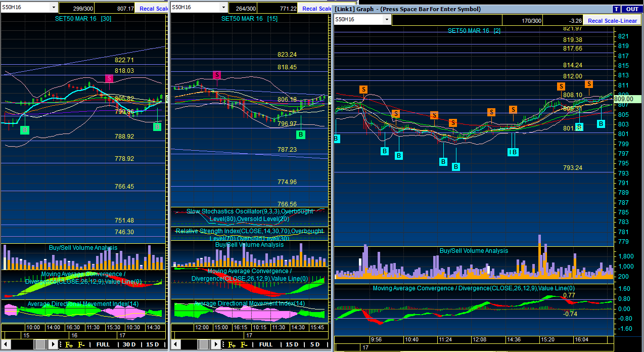Click the Relative Strength Index indicator title
644x352 pixels.
pyautogui.click(x=249, y=235)
